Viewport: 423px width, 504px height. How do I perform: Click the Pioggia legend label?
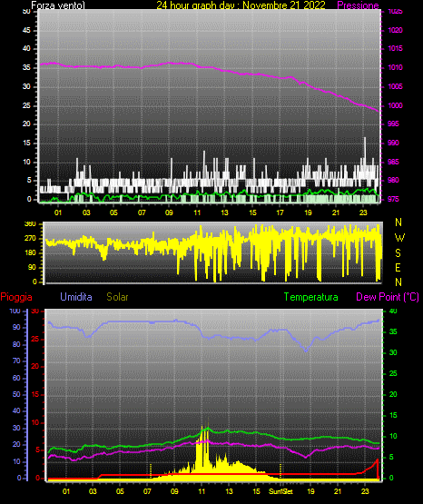tap(16, 297)
